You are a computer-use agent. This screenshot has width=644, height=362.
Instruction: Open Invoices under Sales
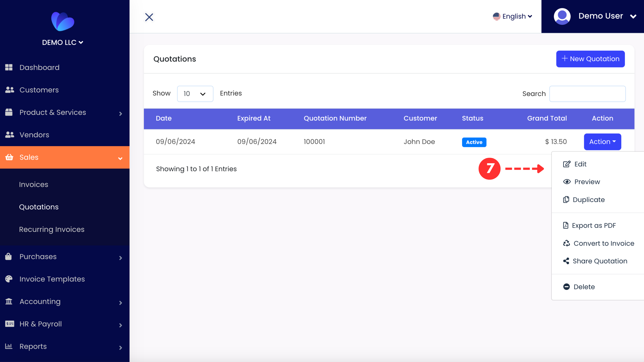(34, 185)
